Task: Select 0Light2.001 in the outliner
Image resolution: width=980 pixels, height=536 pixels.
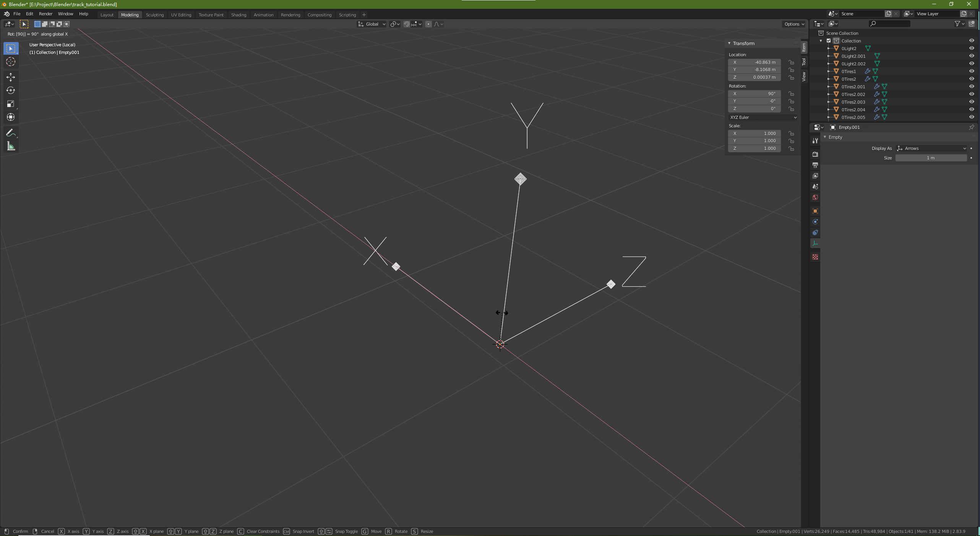Action: tap(853, 56)
